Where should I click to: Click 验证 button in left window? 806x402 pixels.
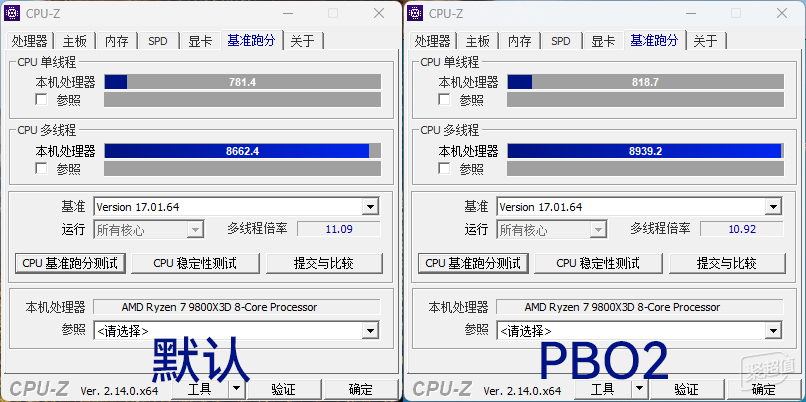point(284,389)
